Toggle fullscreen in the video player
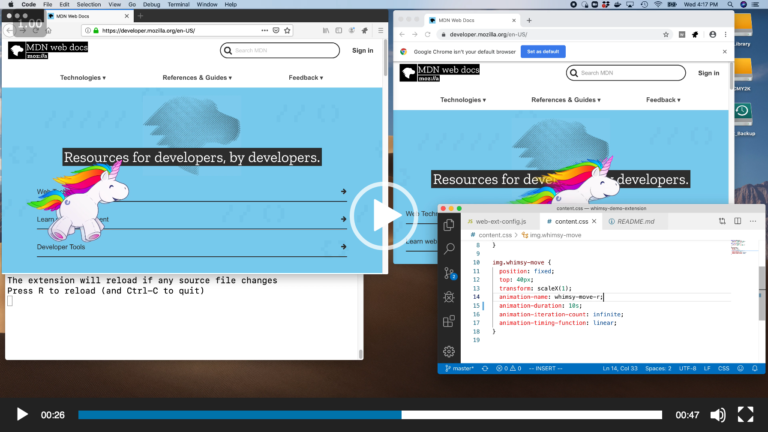This screenshot has height=432, width=768. tap(745, 414)
